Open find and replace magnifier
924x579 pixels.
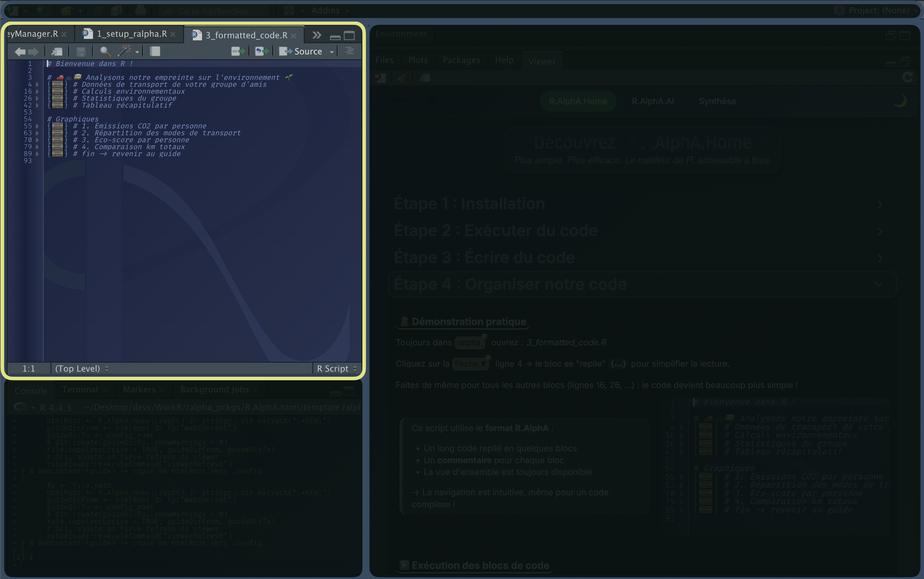coord(105,51)
